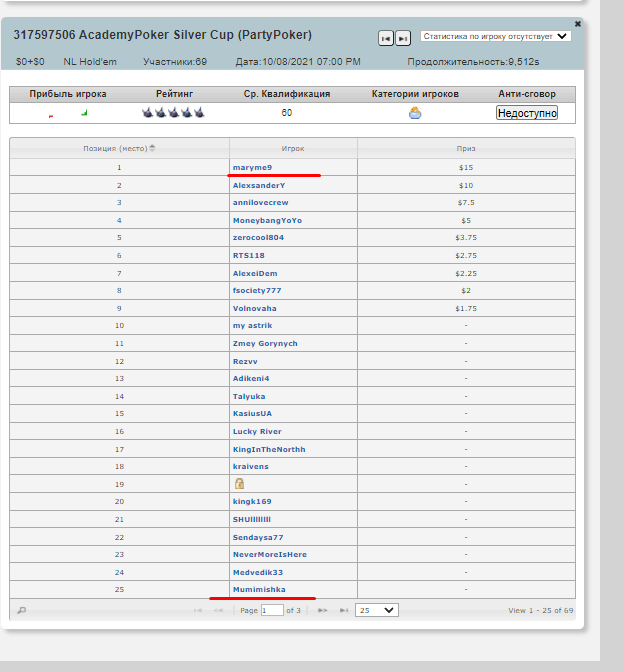Sort by the Позиция (место) column header
Image resolution: width=623 pixels, height=672 pixels.
119,148
